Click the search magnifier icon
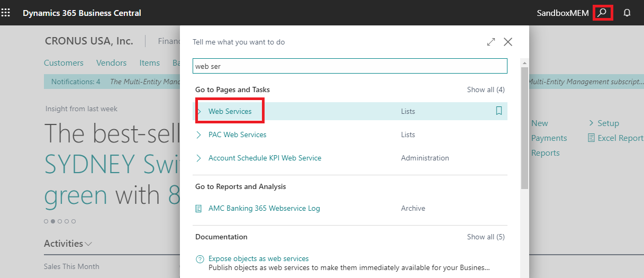 601,13
